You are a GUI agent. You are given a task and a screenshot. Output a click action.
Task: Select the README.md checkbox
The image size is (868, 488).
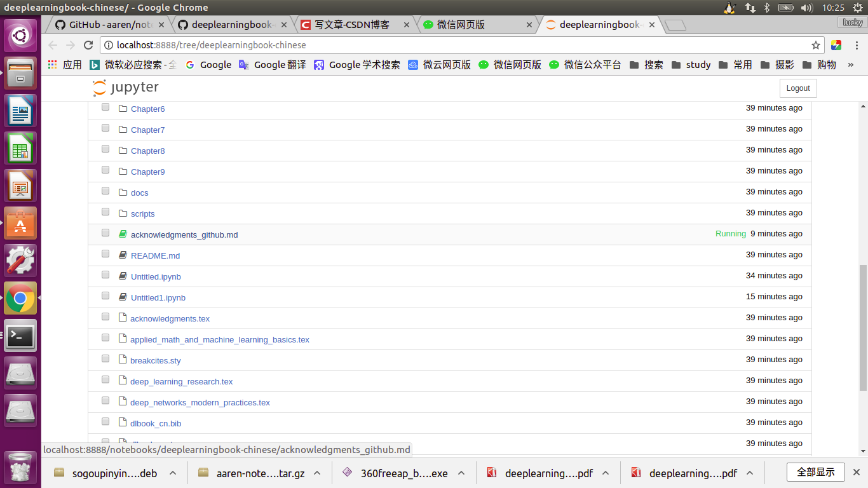click(x=105, y=254)
